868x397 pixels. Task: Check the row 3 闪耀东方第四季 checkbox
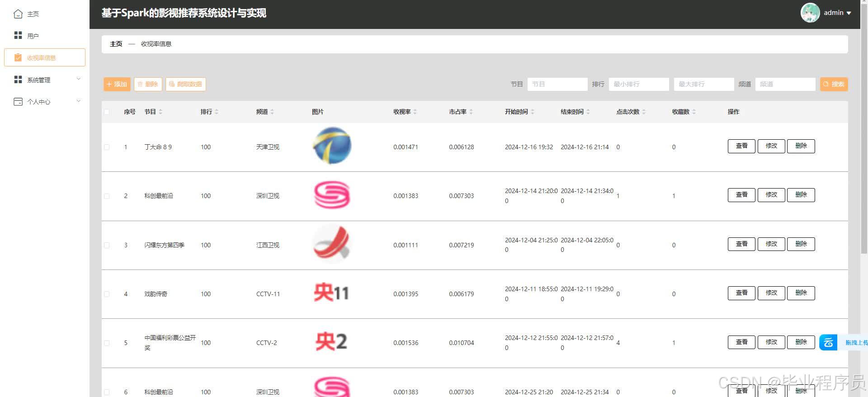point(107,245)
